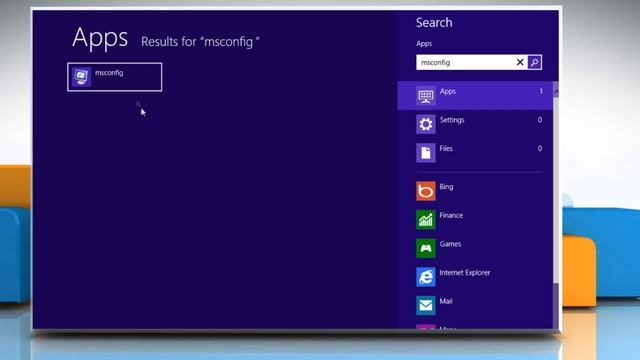The image size is (640, 360).
Task: Click the Files results count 0
Action: [x=540, y=148]
